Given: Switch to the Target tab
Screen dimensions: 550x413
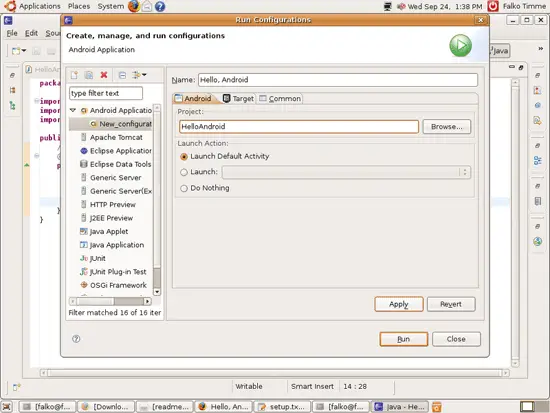Looking at the screenshot, I should click(x=239, y=99).
